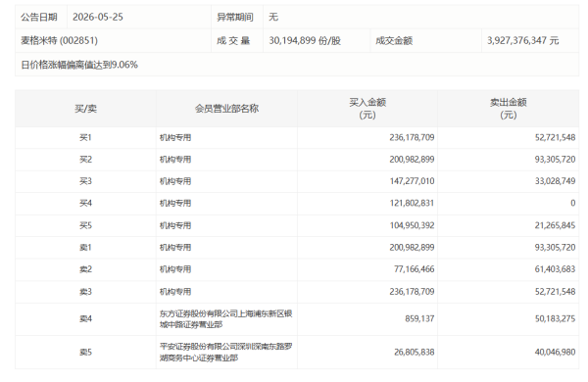Screen dimensions: 588x382
Task: Select sell amount 50,183,275
Action: (555, 318)
